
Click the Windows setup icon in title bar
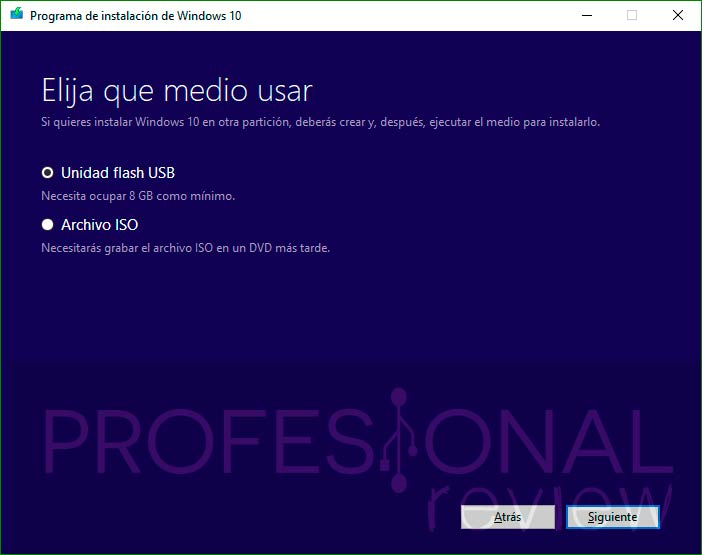click(17, 14)
